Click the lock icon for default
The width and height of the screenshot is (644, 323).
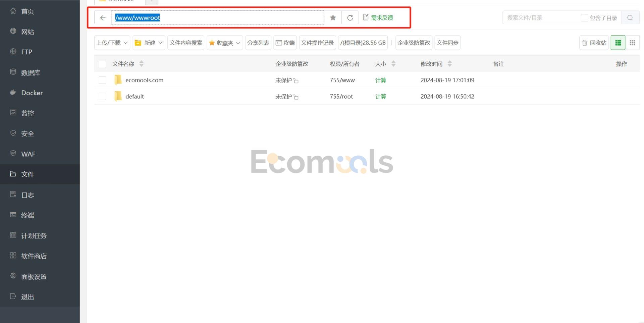[296, 97]
